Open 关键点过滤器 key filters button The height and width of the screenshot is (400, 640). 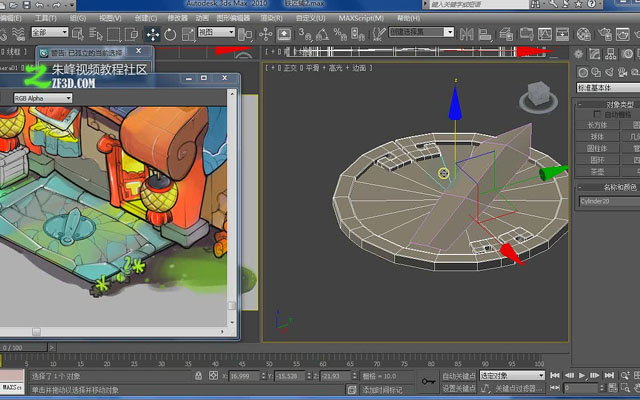click(x=518, y=388)
